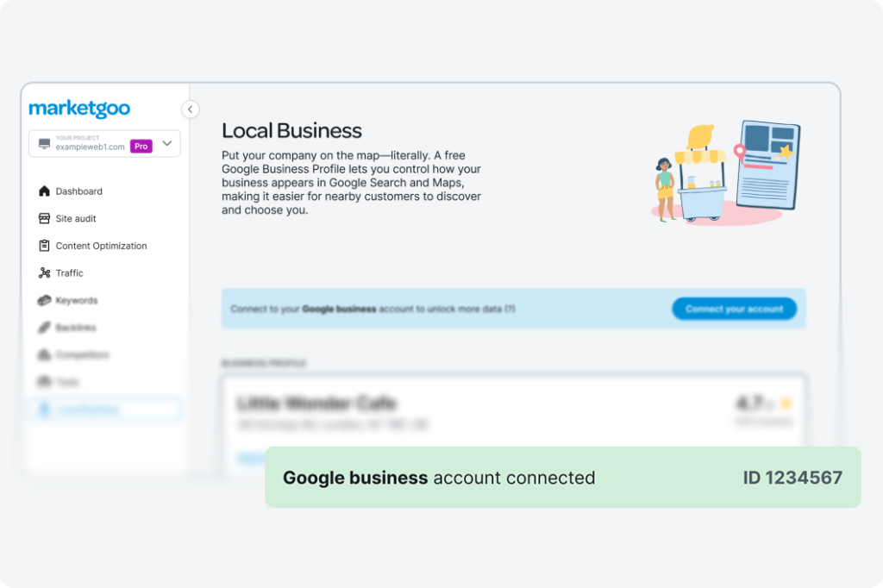The image size is (883, 588).
Task: Click the Traffic icon
Action: click(44, 272)
